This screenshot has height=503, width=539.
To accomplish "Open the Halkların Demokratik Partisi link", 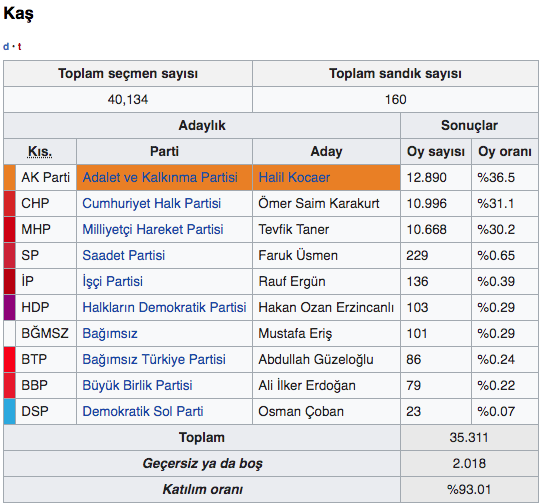I will 164,307.
